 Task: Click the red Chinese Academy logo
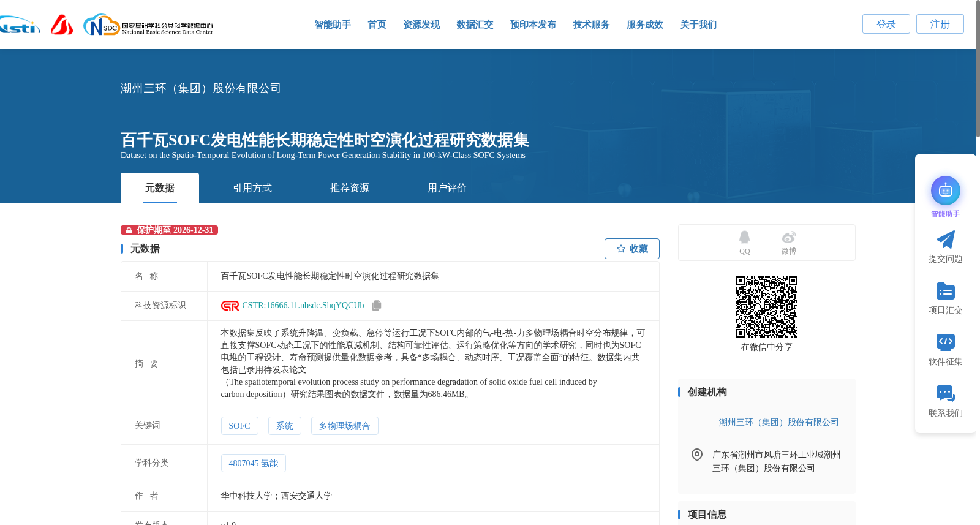tap(62, 25)
